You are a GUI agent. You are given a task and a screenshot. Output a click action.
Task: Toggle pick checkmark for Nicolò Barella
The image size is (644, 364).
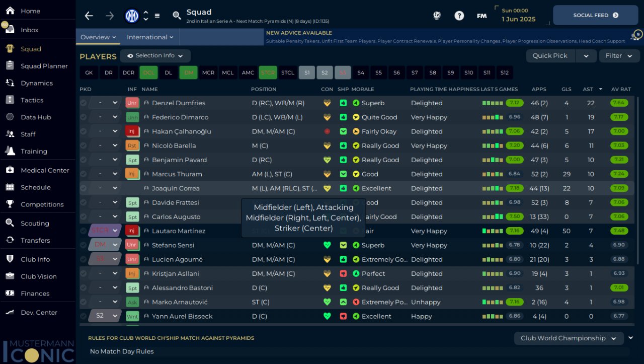(x=83, y=145)
